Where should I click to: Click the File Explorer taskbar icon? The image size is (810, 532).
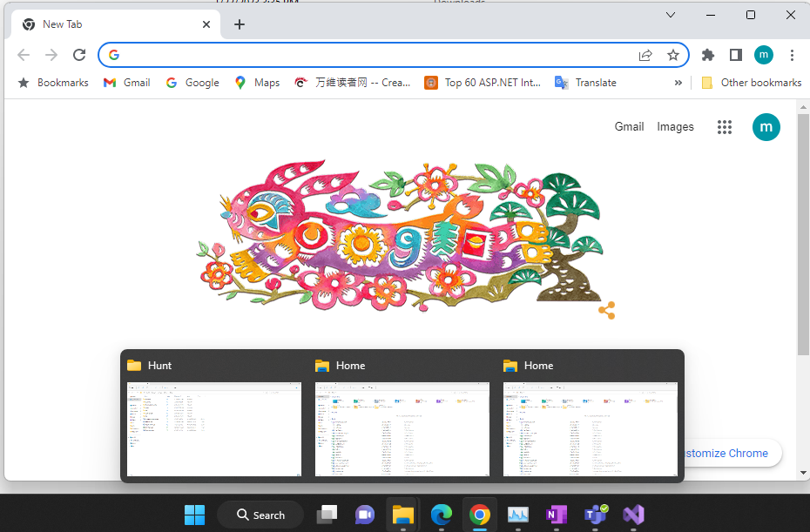coord(403,515)
